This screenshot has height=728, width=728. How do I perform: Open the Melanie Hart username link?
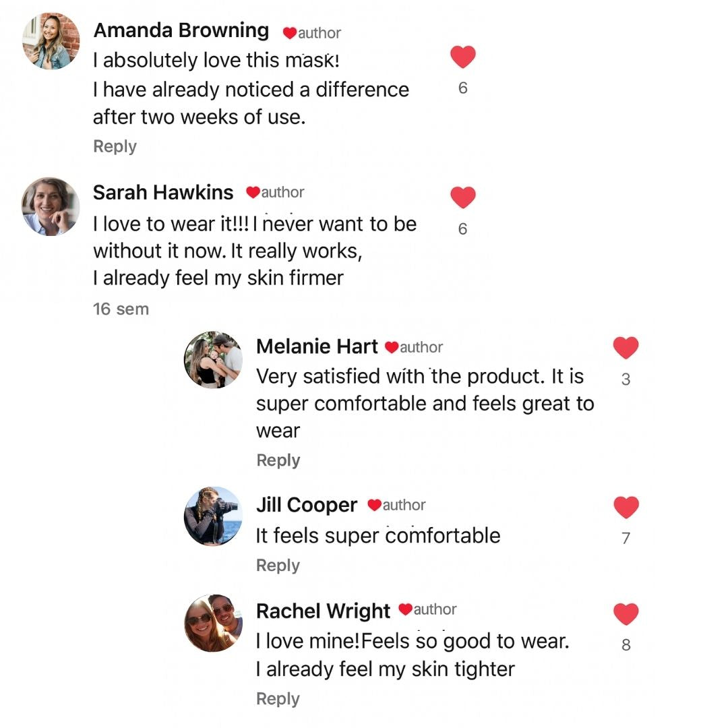tap(317, 346)
